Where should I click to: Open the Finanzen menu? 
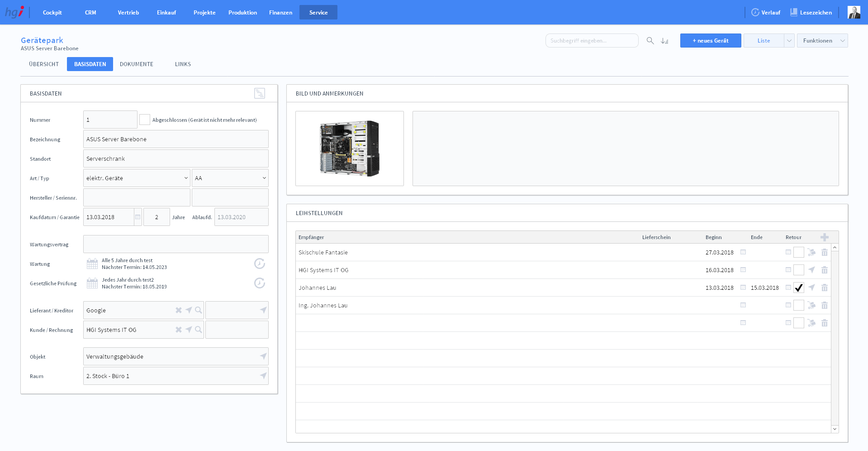tap(280, 13)
